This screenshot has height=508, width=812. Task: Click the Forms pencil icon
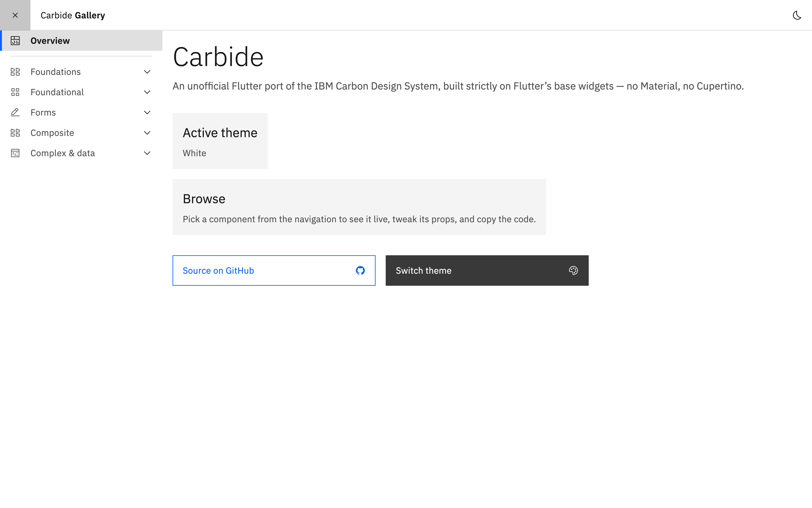pyautogui.click(x=15, y=113)
